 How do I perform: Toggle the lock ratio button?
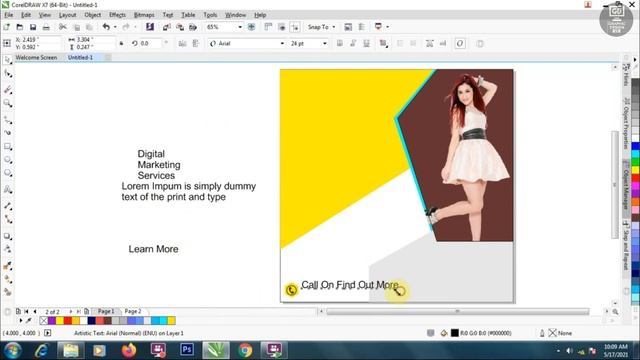pos(121,43)
